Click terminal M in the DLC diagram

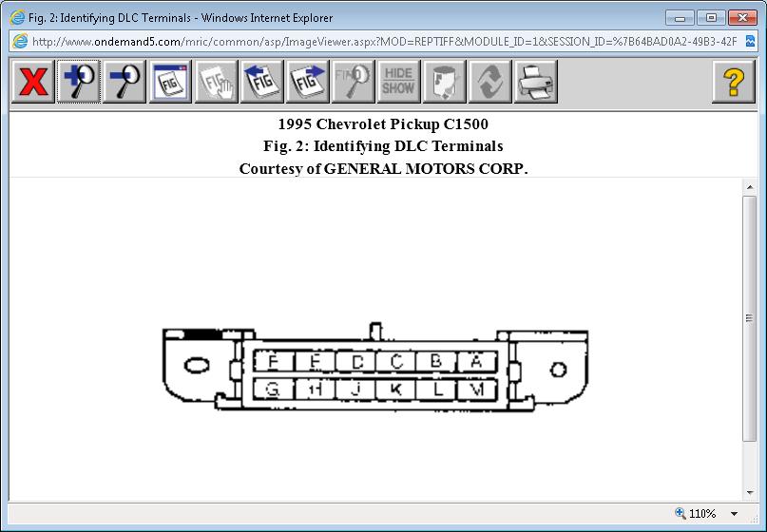(x=477, y=389)
